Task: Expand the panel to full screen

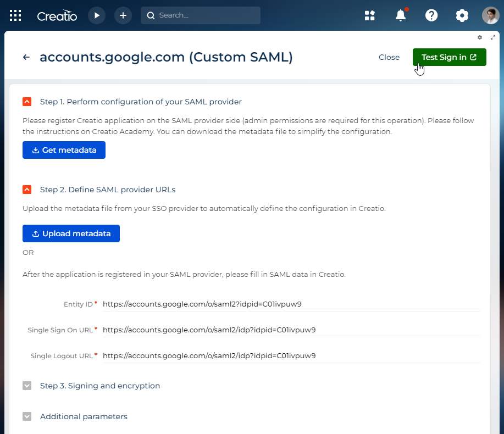Action: point(493,37)
